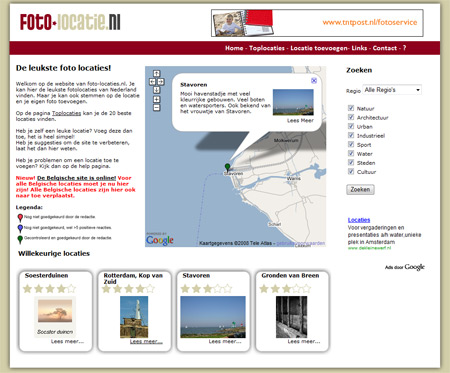Open the Gronden van Breen photo
This screenshot has height=373, width=450.
click(291, 317)
